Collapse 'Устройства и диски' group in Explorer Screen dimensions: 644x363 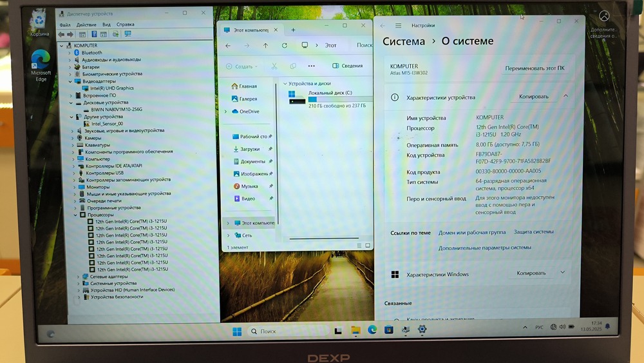285,83
